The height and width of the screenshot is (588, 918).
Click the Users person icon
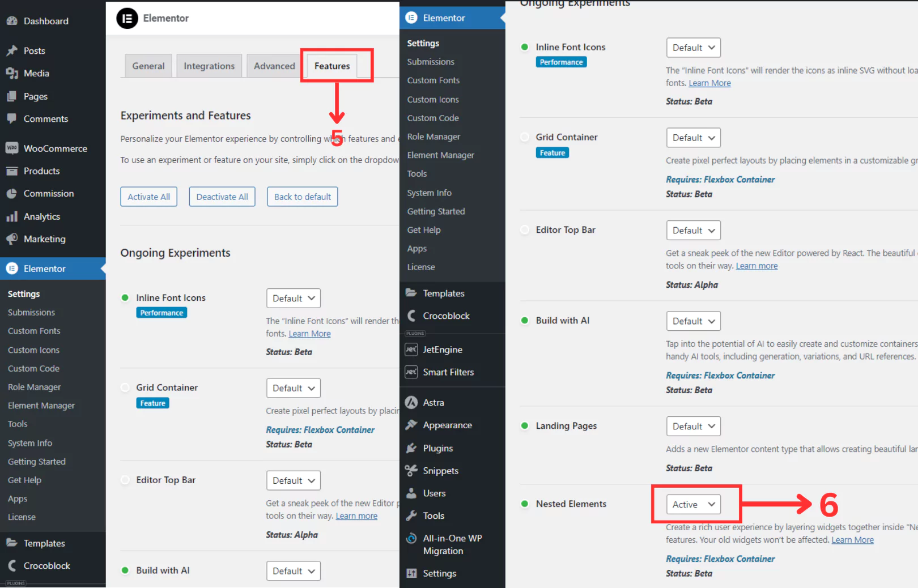(x=411, y=493)
